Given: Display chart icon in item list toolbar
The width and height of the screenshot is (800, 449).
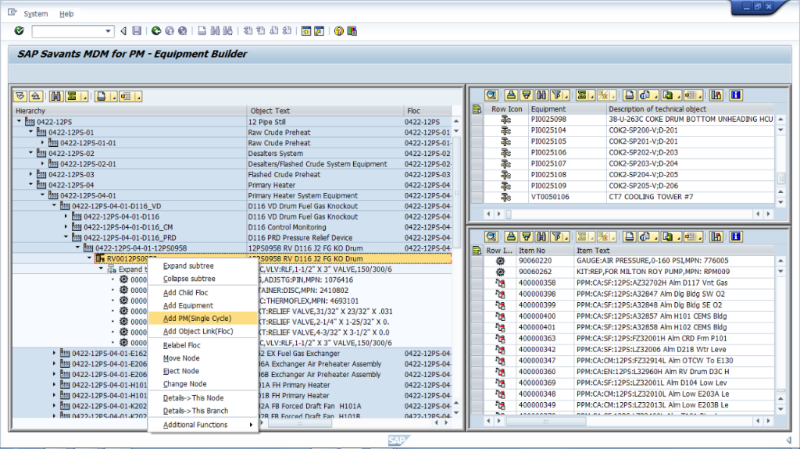Looking at the screenshot, I should click(x=716, y=236).
